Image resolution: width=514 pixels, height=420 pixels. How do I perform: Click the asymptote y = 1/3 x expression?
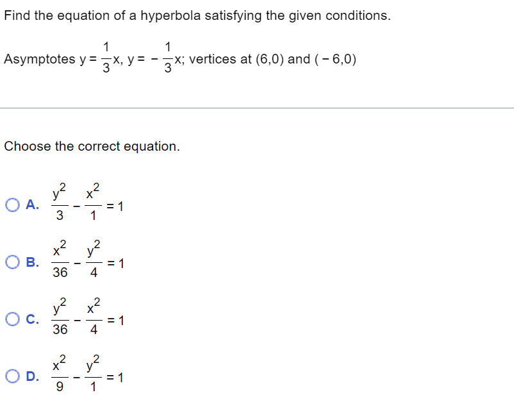click(x=99, y=59)
